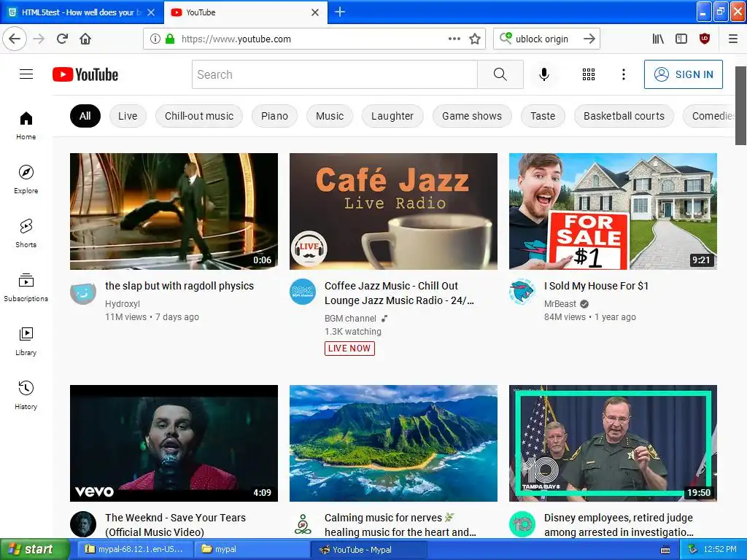
Task: Show site information icon in address bar
Action: [x=155, y=39]
